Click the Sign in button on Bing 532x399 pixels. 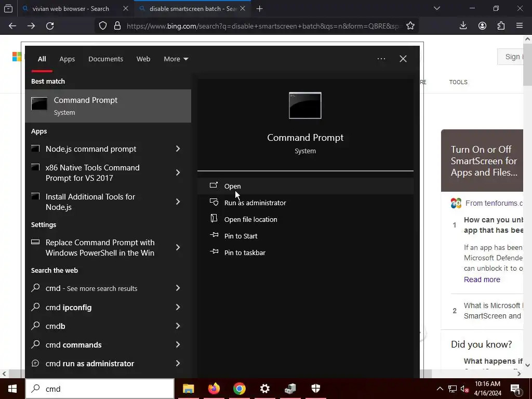tap(510, 57)
